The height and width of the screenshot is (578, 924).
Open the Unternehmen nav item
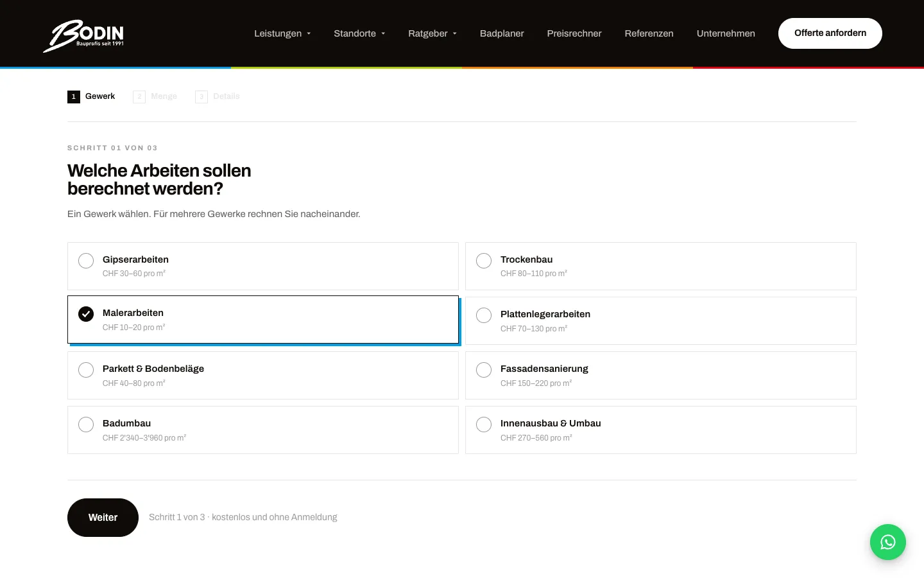point(726,33)
